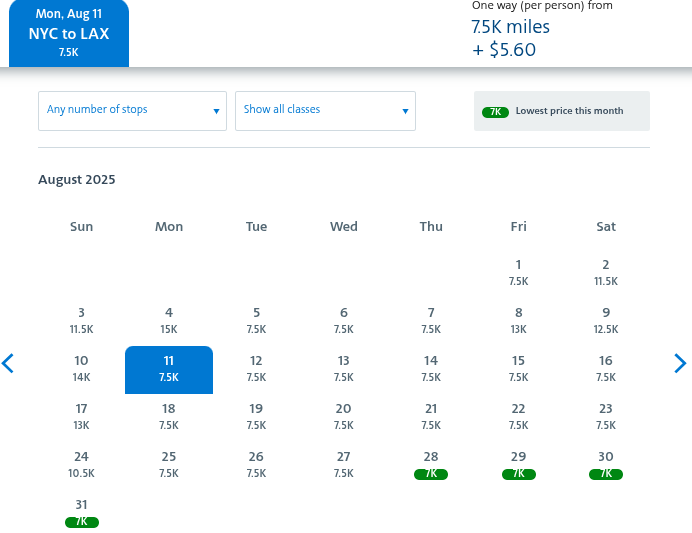The image size is (692, 533).
Task: Select August 15 at 7.5K
Action: (x=518, y=370)
